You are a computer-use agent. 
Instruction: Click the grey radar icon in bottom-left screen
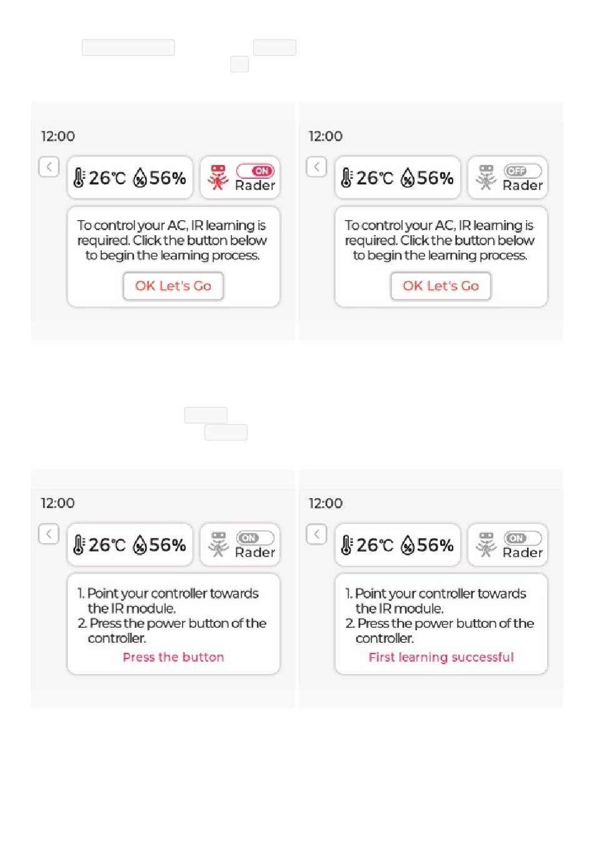click(218, 545)
